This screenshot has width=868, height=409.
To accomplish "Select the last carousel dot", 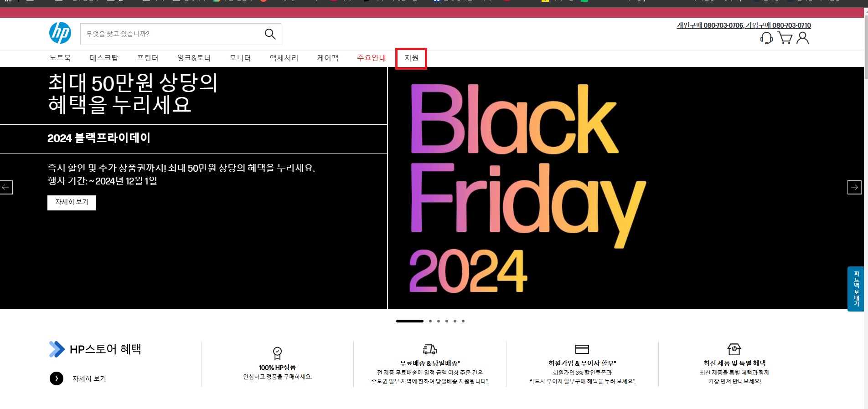I will tap(463, 321).
